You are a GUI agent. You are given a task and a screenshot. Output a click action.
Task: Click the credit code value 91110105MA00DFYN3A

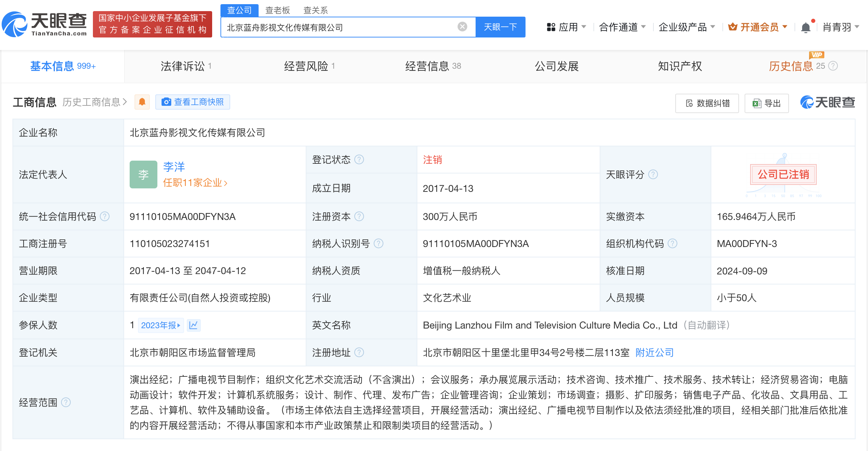tap(183, 216)
